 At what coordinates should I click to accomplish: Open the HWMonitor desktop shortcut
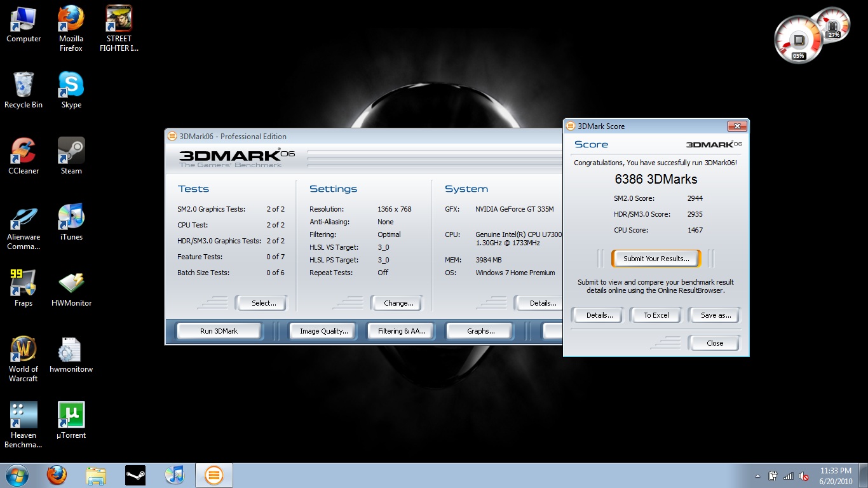(71, 288)
